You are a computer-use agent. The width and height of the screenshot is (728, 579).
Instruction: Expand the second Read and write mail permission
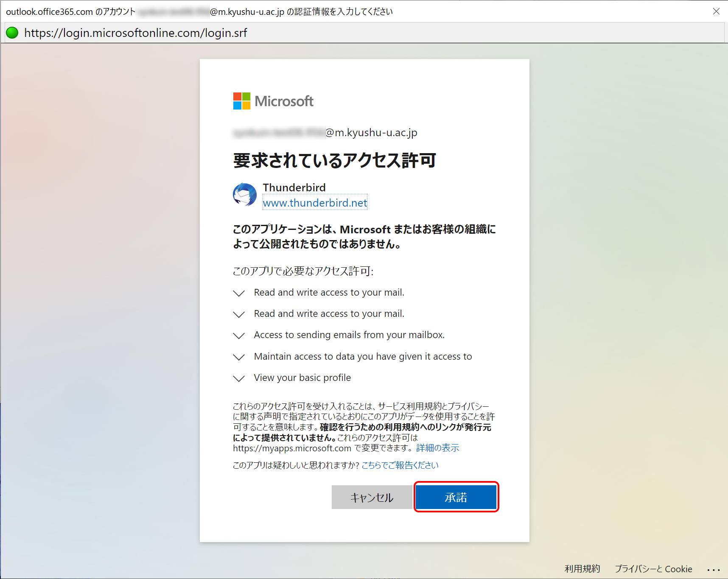tap(239, 314)
